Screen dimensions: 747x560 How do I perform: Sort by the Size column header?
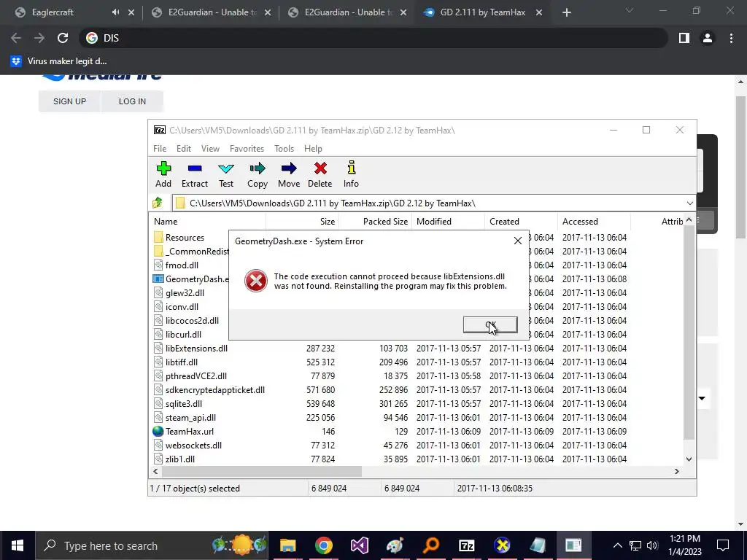point(302,222)
